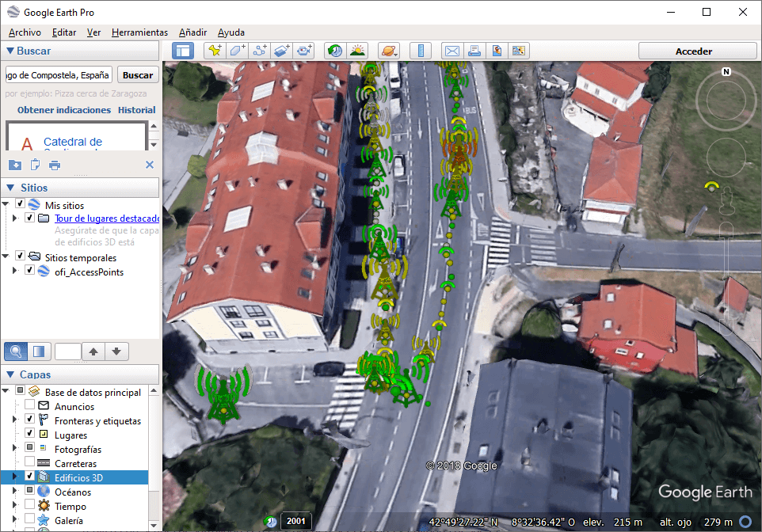Screen dimensions: 762x532
Task: Uncheck Tour de lugares destacados checkbox
Action: [x=29, y=217]
